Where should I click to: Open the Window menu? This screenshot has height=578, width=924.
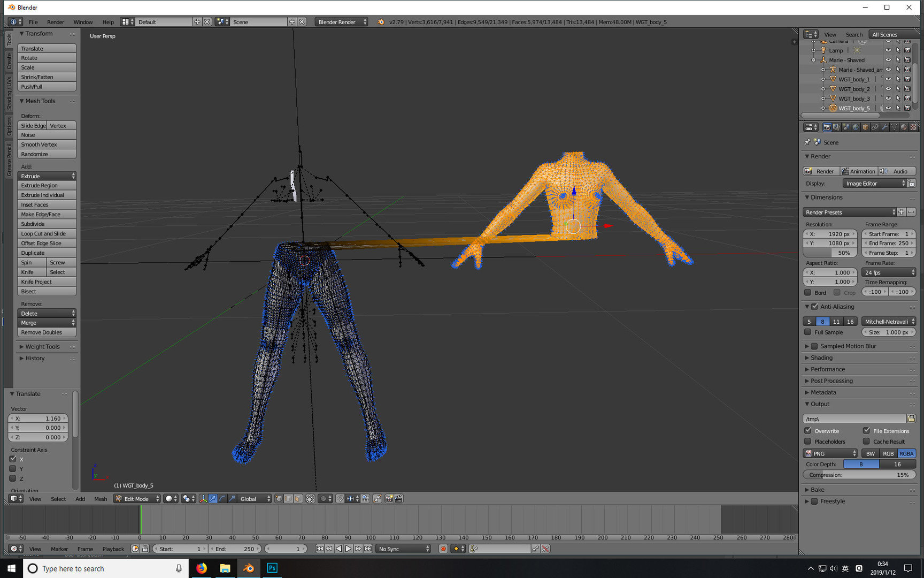point(83,22)
